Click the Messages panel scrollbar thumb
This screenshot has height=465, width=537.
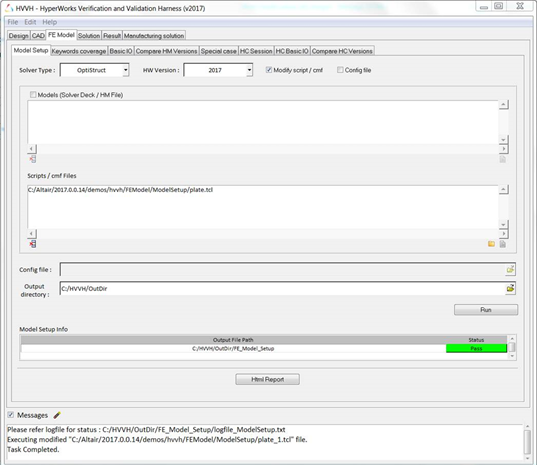point(528,442)
